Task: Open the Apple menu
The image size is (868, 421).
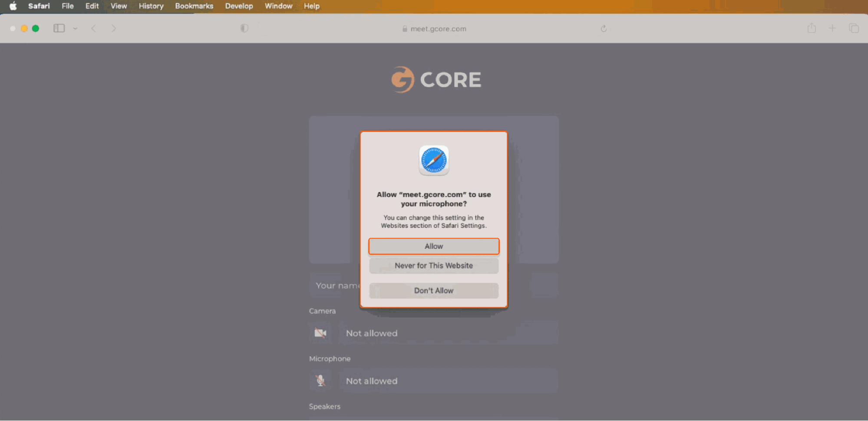Action: [x=13, y=6]
